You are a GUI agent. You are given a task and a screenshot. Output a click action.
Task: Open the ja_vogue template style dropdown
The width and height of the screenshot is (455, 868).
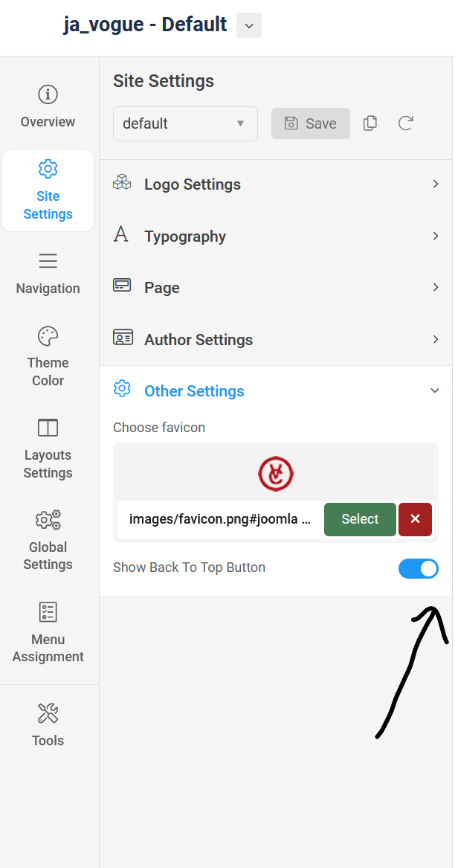(x=249, y=25)
